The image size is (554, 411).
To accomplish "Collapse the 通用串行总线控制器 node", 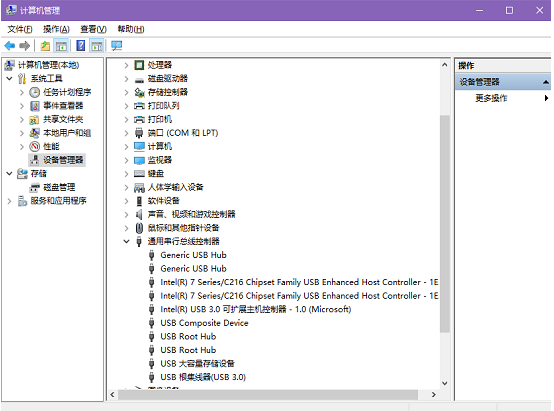I will click(x=126, y=241).
